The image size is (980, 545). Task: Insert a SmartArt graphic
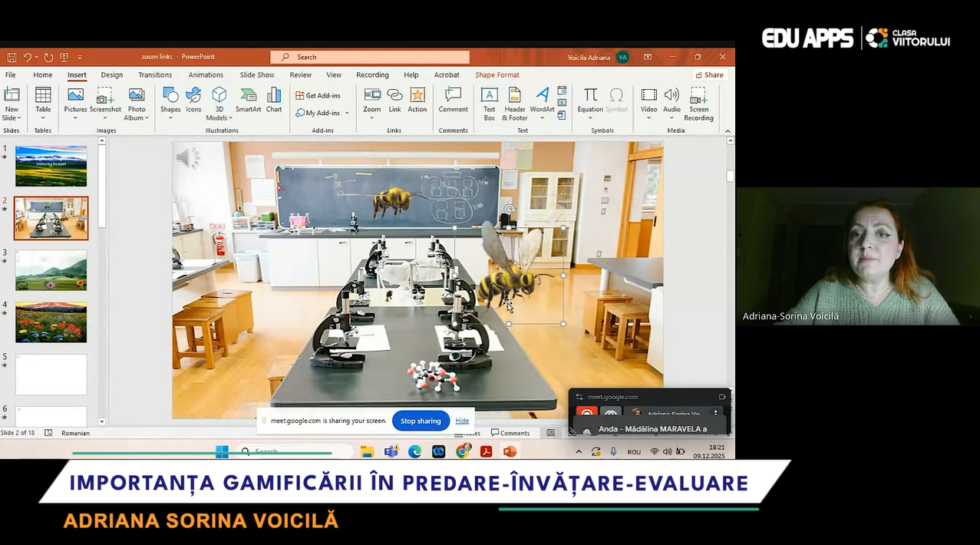click(249, 100)
